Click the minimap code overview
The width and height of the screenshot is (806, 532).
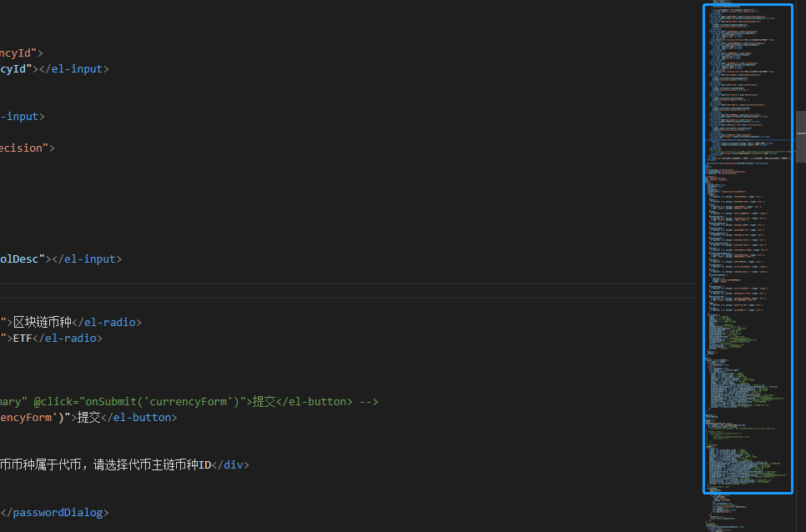point(747,250)
